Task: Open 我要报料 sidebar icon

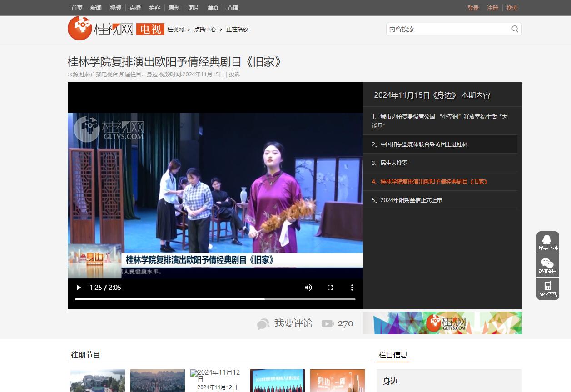Action: click(x=547, y=242)
